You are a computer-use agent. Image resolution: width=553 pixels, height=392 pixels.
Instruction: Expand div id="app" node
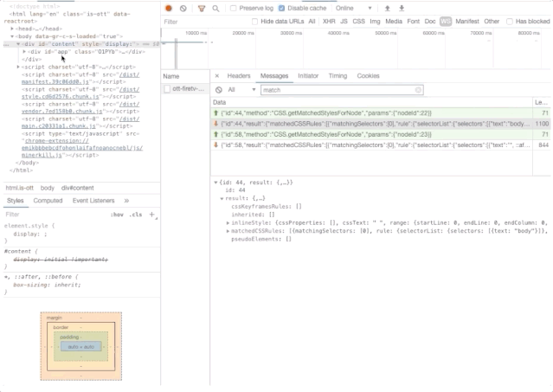click(x=24, y=51)
